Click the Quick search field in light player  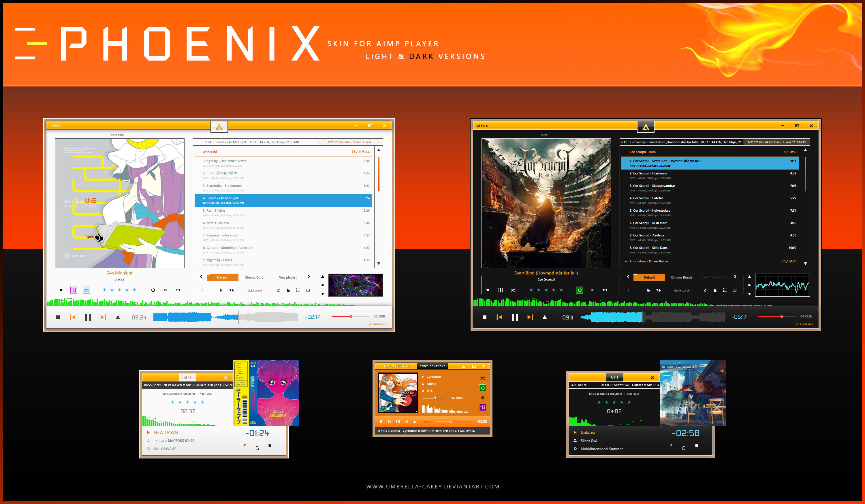255,291
